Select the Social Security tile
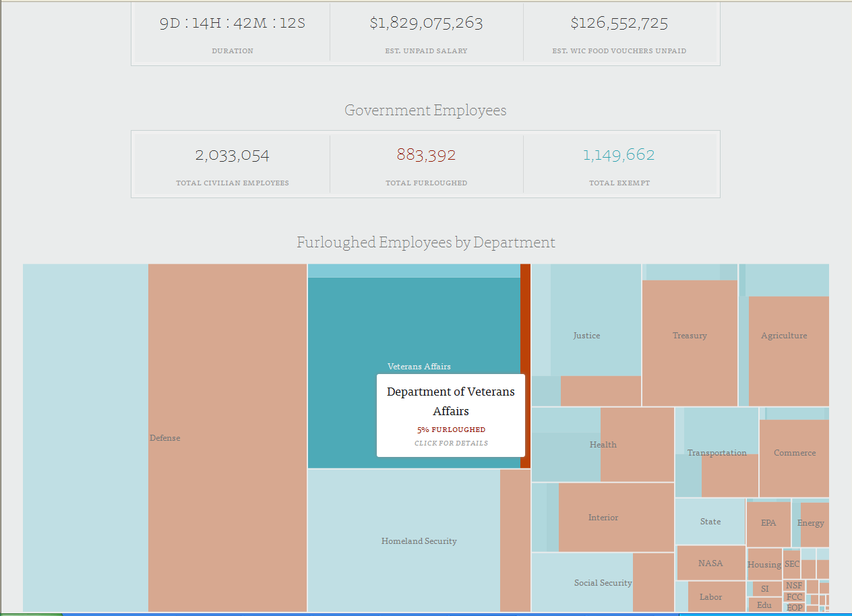Viewport: 852px width, 616px height. coord(603,583)
